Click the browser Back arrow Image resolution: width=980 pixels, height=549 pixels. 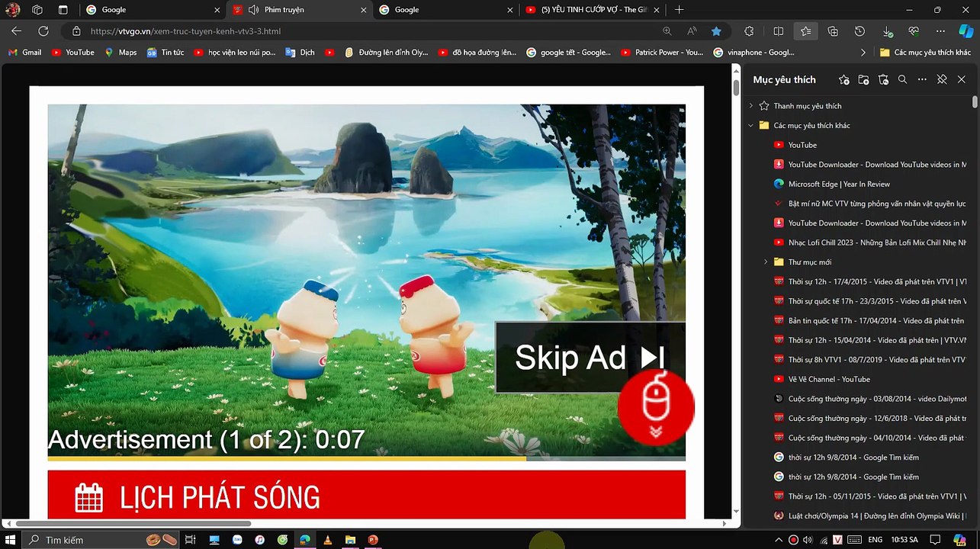click(x=16, y=31)
